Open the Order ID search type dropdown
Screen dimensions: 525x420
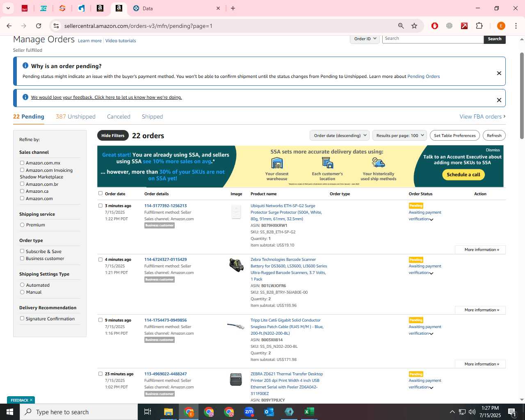365,39
